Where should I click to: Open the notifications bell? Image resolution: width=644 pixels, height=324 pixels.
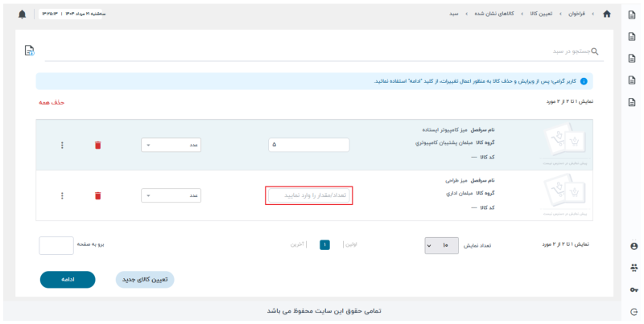coord(23,14)
